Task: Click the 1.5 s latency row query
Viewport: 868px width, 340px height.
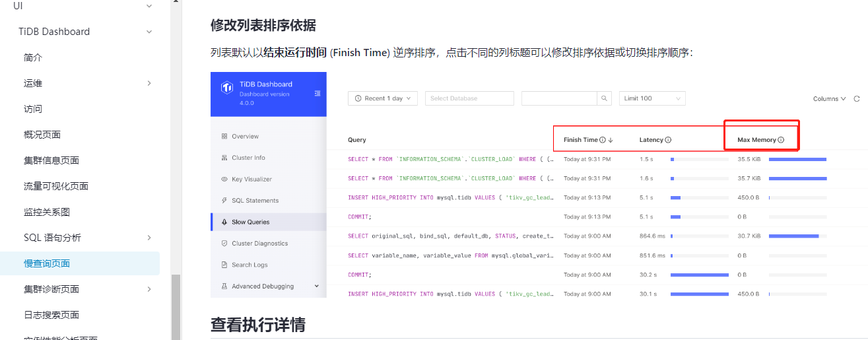Action: (451, 159)
